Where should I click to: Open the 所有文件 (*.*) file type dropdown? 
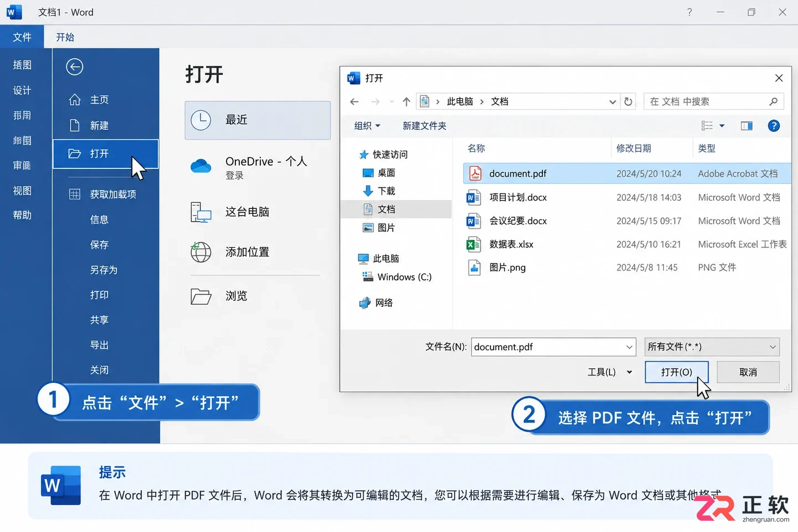(x=712, y=347)
